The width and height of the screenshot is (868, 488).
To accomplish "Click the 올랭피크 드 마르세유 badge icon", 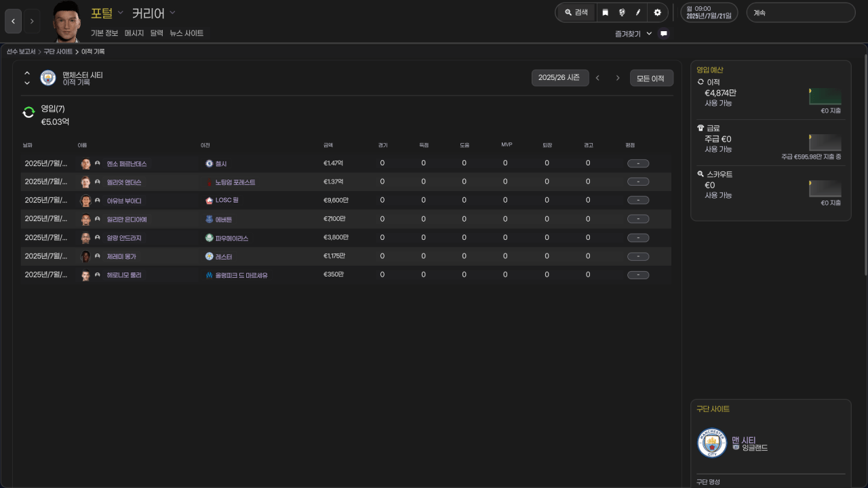I will pos(209,275).
